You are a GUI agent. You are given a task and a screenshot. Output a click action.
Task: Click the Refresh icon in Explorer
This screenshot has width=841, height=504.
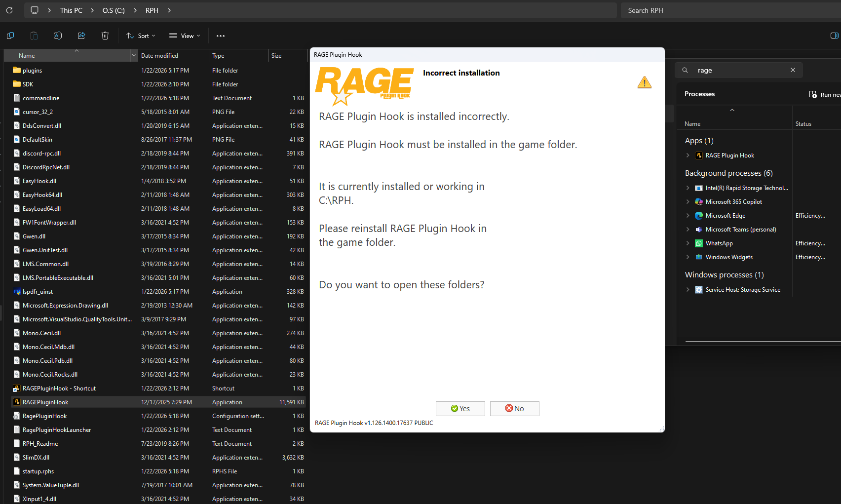click(x=9, y=10)
